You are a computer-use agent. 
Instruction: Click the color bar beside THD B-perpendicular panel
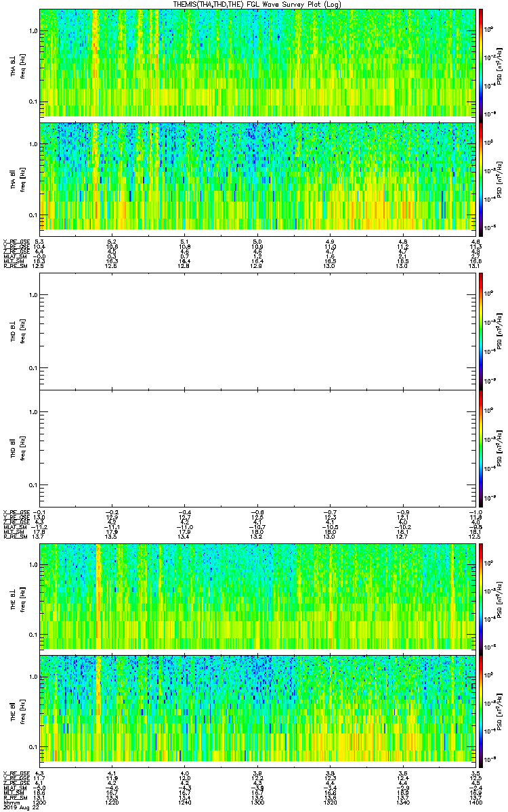click(x=481, y=331)
